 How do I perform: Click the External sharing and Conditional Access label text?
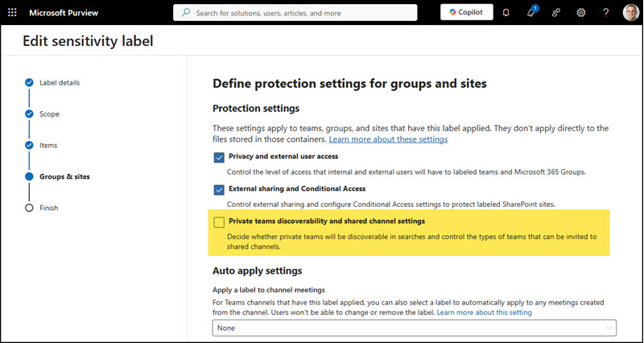[x=297, y=189]
